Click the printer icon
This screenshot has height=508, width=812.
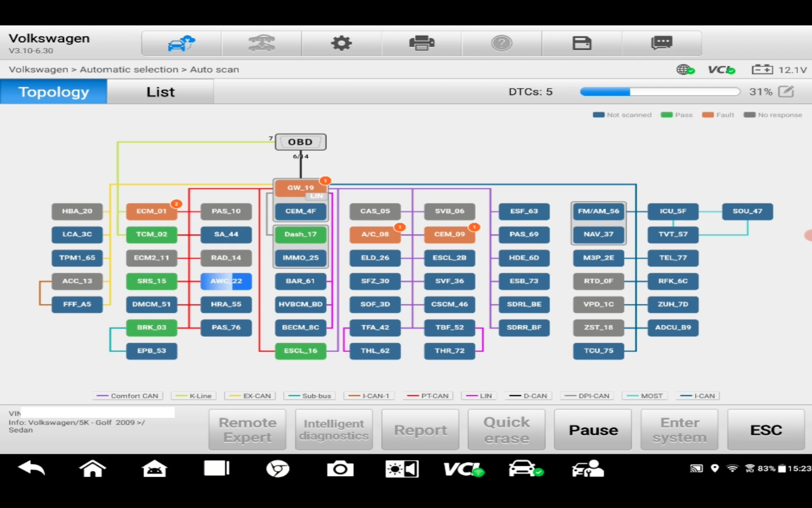(422, 43)
